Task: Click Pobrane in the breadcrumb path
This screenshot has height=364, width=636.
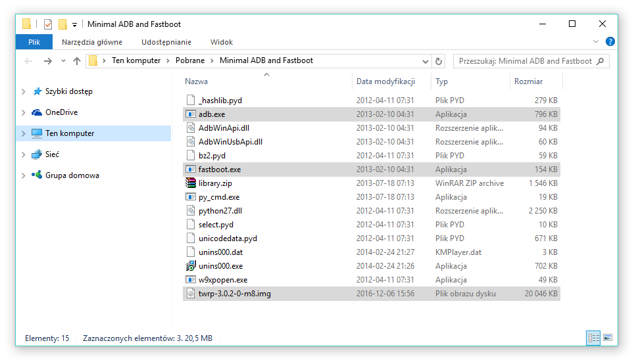Action: point(190,60)
